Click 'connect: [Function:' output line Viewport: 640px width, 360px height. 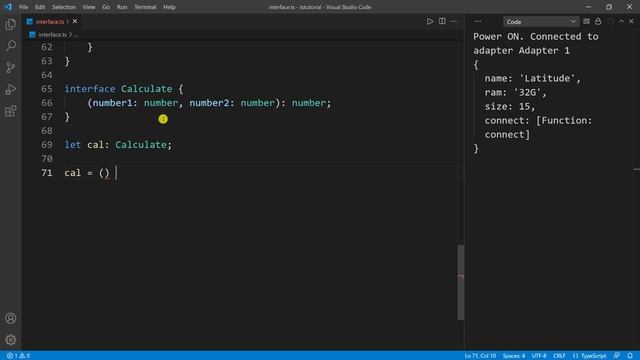(538, 120)
